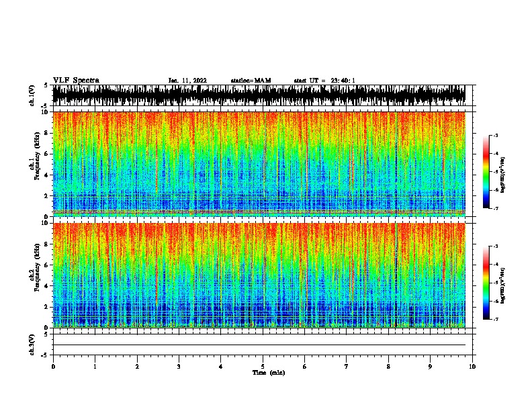Click the ch.2 spectrogram color scale bar
The image size is (532, 411).
(486, 283)
